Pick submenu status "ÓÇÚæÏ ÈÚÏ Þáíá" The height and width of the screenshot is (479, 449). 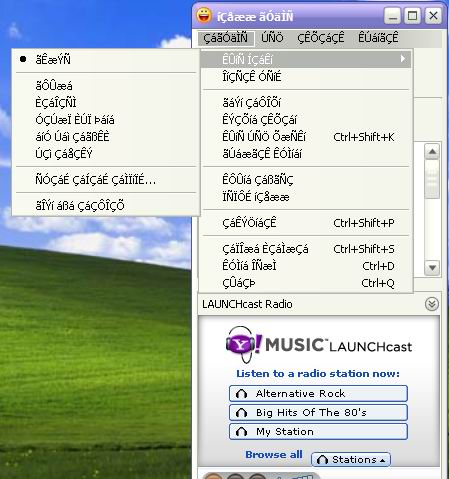pyautogui.click(x=106, y=120)
